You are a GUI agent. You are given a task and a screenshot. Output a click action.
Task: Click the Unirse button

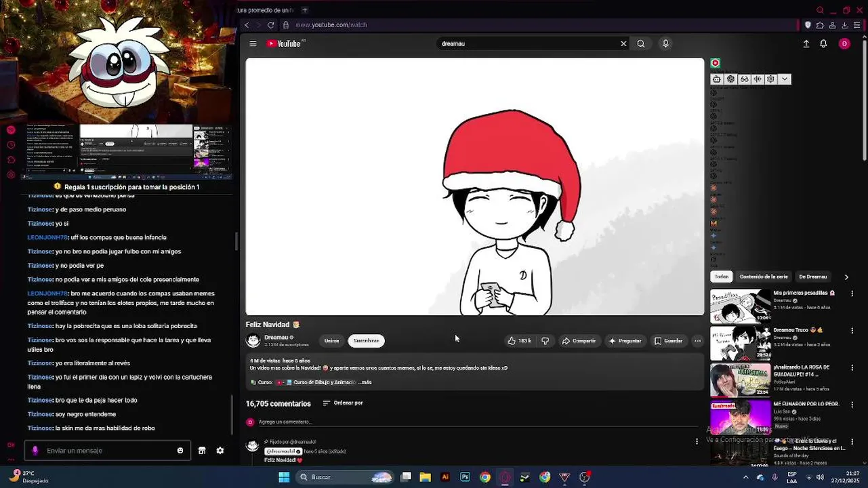331,341
